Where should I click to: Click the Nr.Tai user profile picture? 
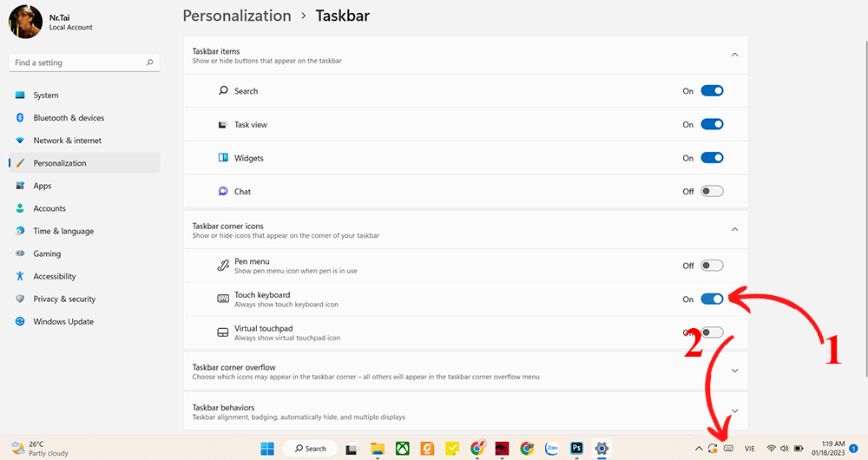[x=25, y=22]
